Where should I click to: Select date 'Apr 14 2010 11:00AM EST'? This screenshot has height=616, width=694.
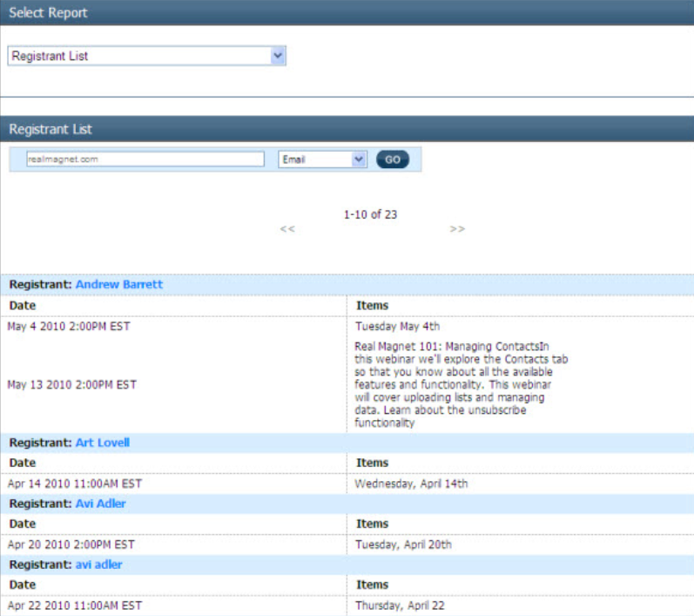pyautogui.click(x=74, y=484)
